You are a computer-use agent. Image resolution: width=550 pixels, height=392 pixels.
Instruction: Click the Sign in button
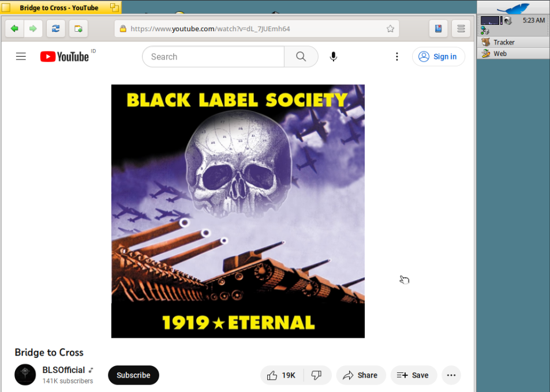click(439, 57)
